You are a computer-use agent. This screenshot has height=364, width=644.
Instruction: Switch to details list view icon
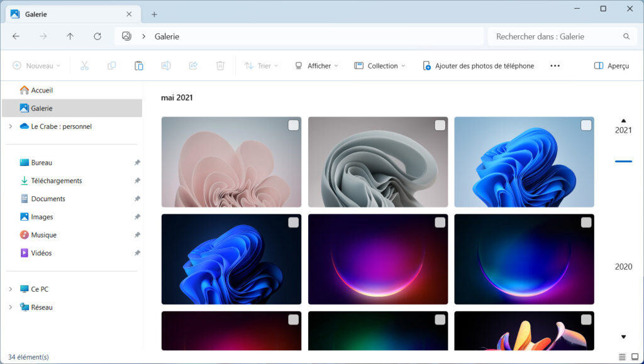(622, 356)
